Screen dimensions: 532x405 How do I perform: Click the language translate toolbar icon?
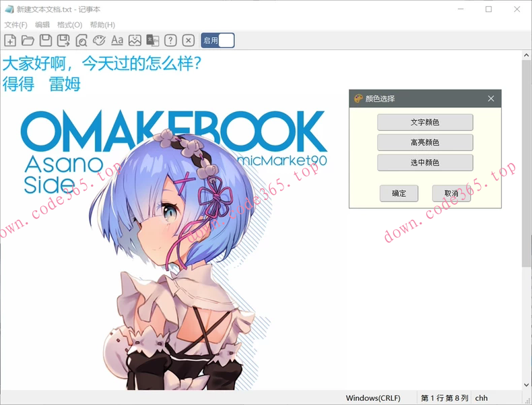pyautogui.click(x=153, y=40)
